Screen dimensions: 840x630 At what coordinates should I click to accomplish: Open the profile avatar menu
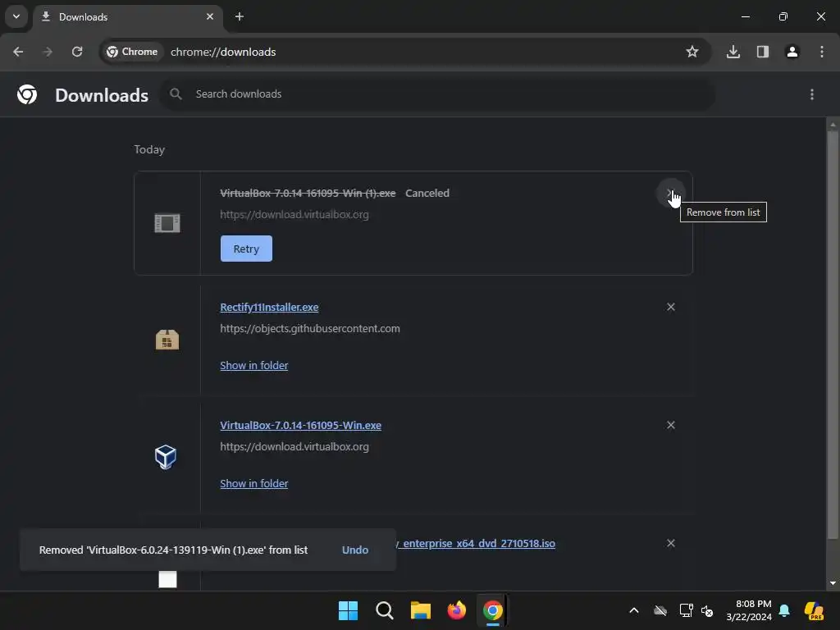pyautogui.click(x=792, y=52)
